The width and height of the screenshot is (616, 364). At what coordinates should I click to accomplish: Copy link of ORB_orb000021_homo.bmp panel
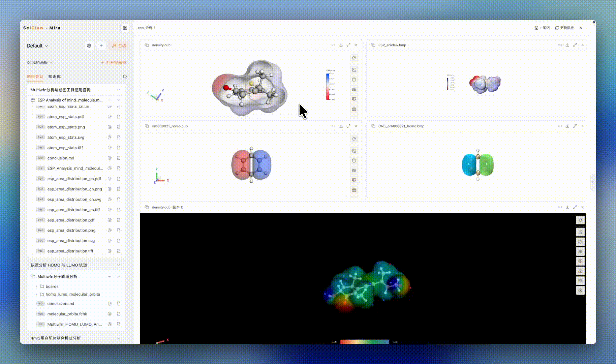click(x=560, y=126)
